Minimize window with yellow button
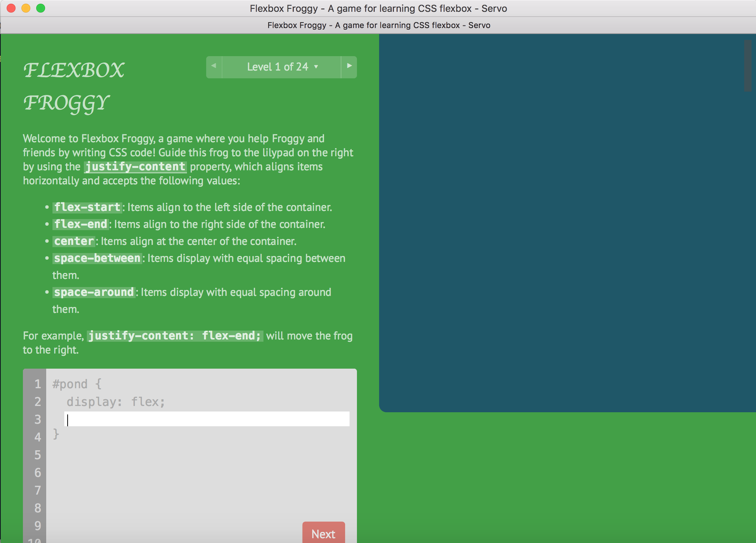This screenshot has height=543, width=756. coord(26,8)
